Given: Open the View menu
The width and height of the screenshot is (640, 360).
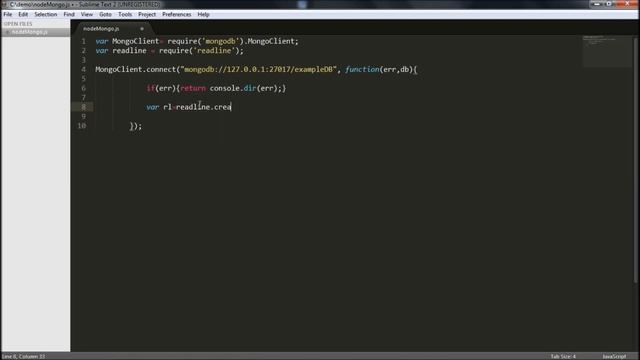Looking at the screenshot, I should coord(87,14).
